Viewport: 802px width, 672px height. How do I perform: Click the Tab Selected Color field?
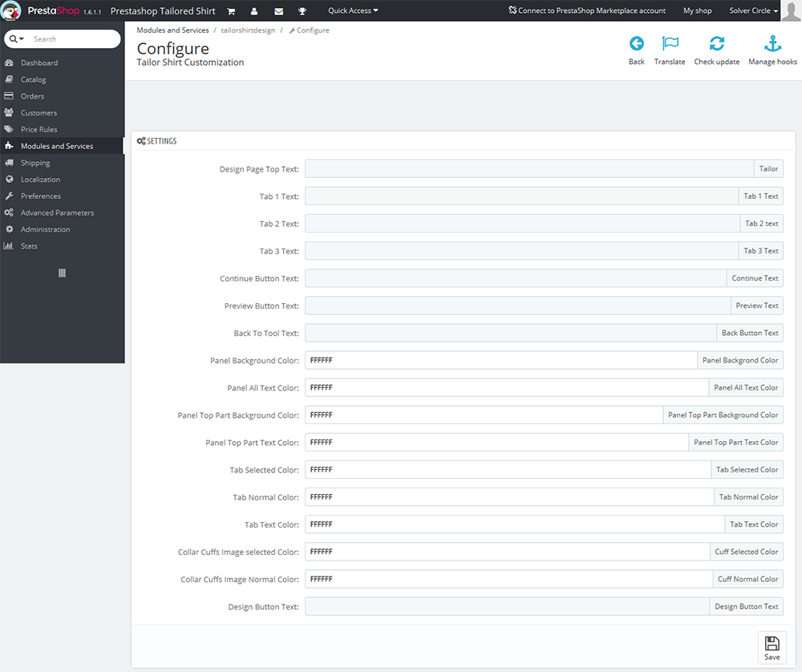coord(508,469)
